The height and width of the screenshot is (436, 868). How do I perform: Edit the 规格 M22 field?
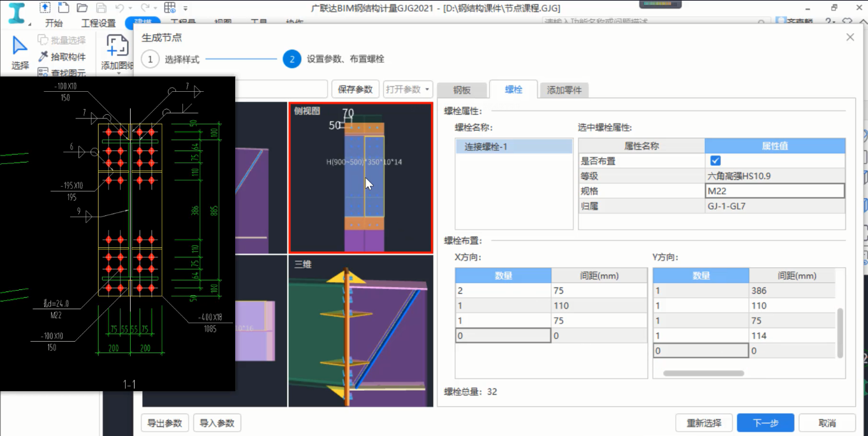click(775, 191)
